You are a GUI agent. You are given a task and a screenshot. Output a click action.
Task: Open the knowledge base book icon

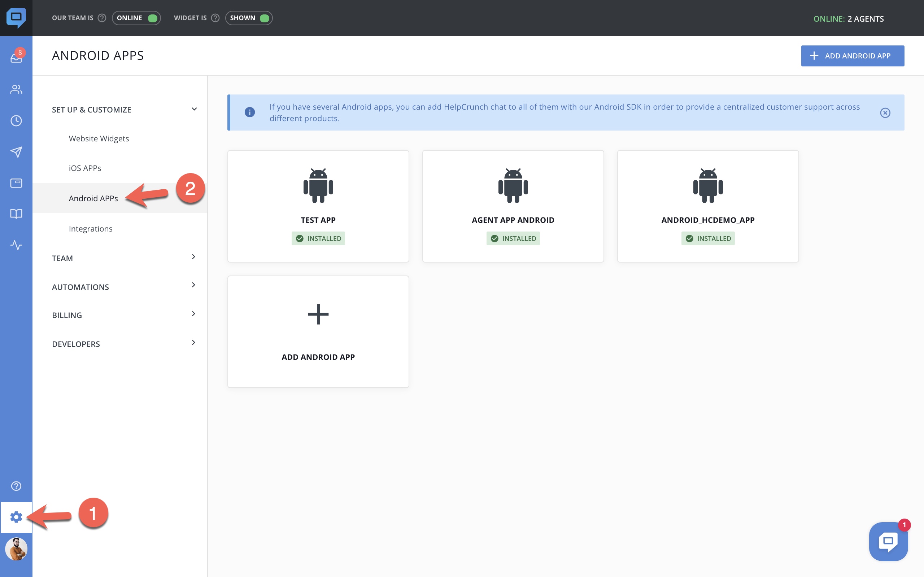16,214
